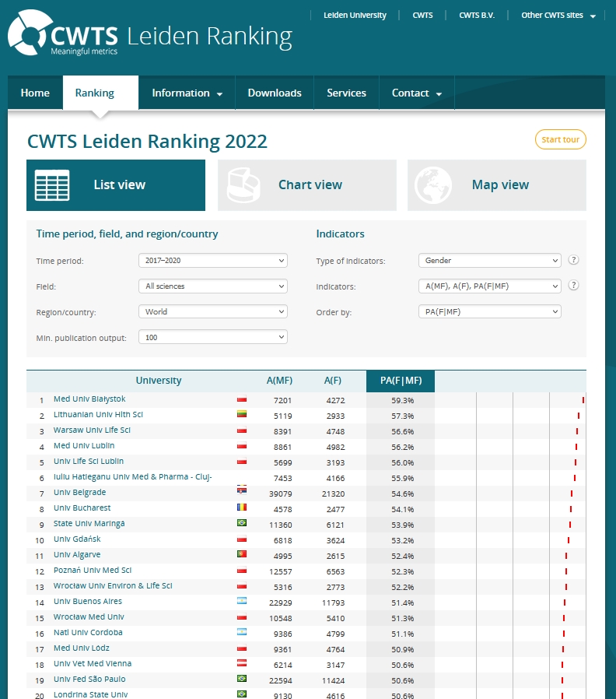The image size is (616, 699).
Task: Open the Region/country dropdown showing World
Action: pos(213,311)
